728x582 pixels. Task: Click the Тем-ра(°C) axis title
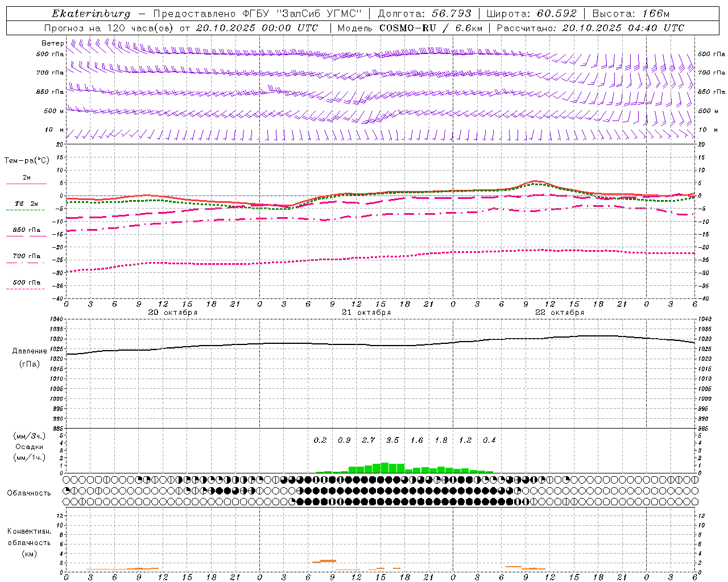point(27,161)
